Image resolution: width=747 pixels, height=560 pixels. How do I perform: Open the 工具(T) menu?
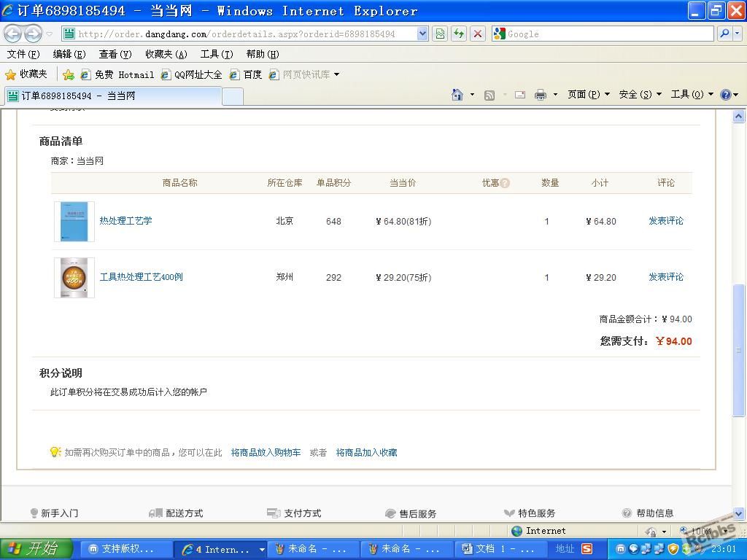click(217, 54)
